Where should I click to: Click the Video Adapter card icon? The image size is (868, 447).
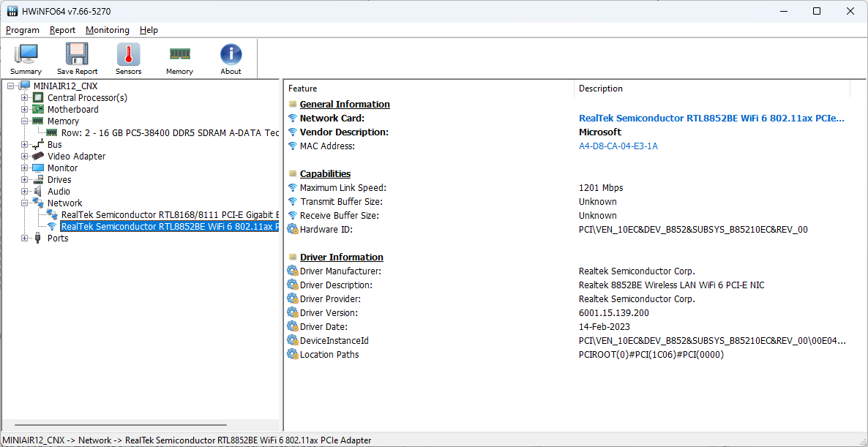point(38,156)
